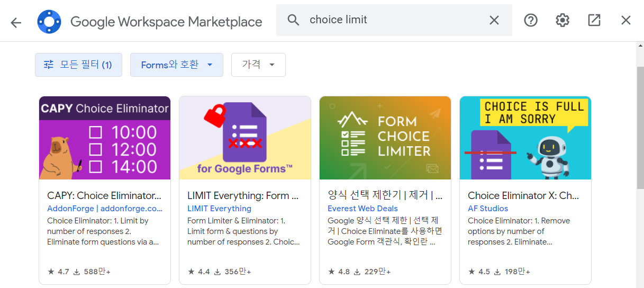Viewport: 644px width, 288px height.
Task: Click the Google Workspace Marketplace logo
Action: [x=49, y=22]
